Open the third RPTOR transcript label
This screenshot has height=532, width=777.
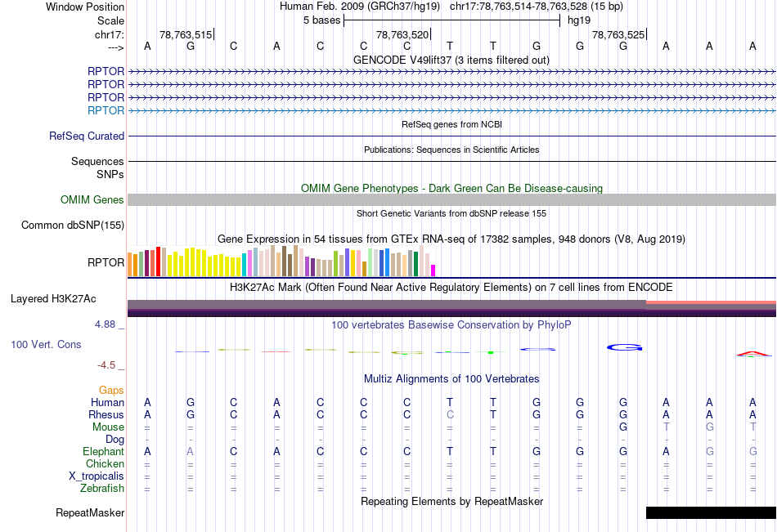pos(106,97)
